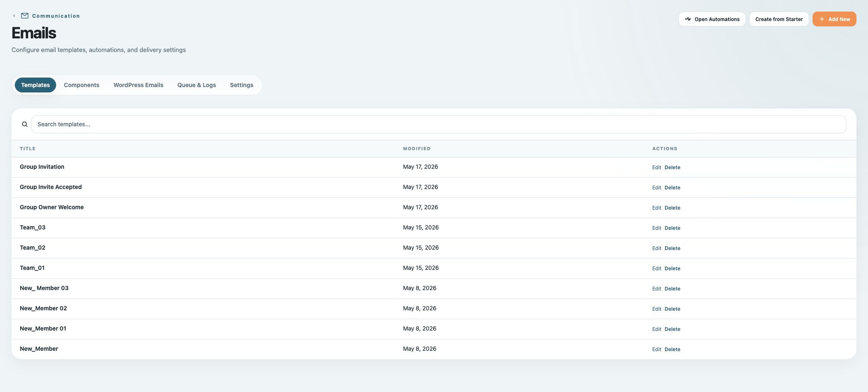This screenshot has width=868, height=392.
Task: Click the search magnifier icon
Action: (25, 124)
